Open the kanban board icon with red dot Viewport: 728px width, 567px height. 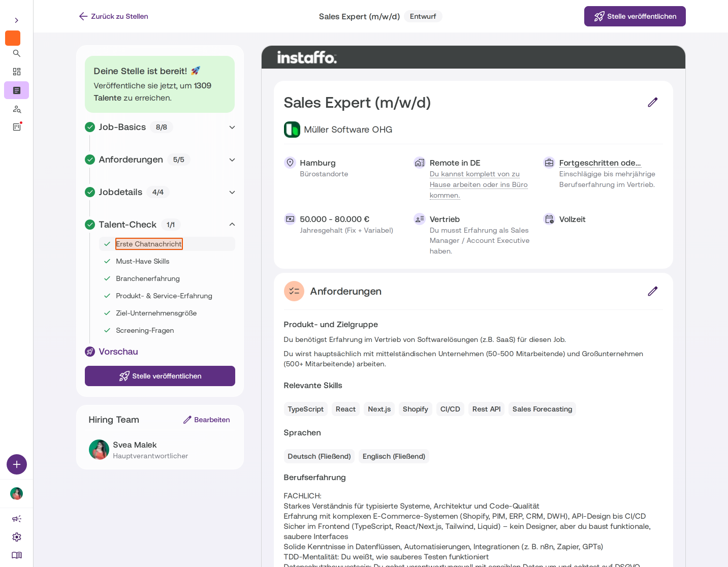pyautogui.click(x=17, y=127)
